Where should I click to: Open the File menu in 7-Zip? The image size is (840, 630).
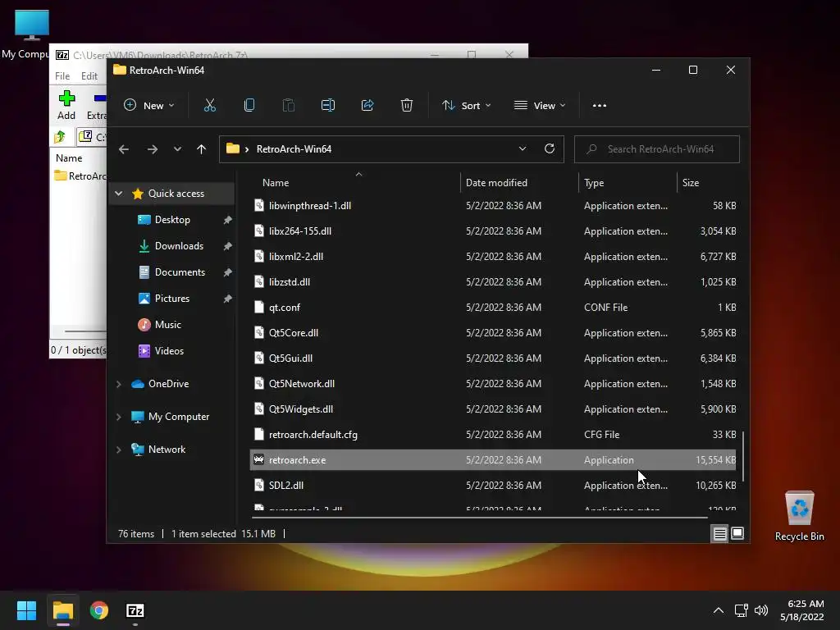[62, 76]
